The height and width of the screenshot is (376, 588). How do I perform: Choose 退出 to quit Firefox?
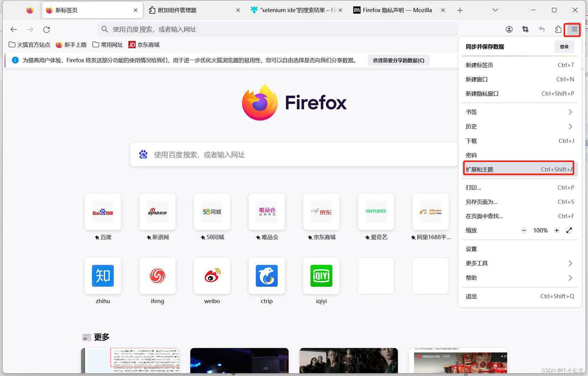tap(520, 297)
